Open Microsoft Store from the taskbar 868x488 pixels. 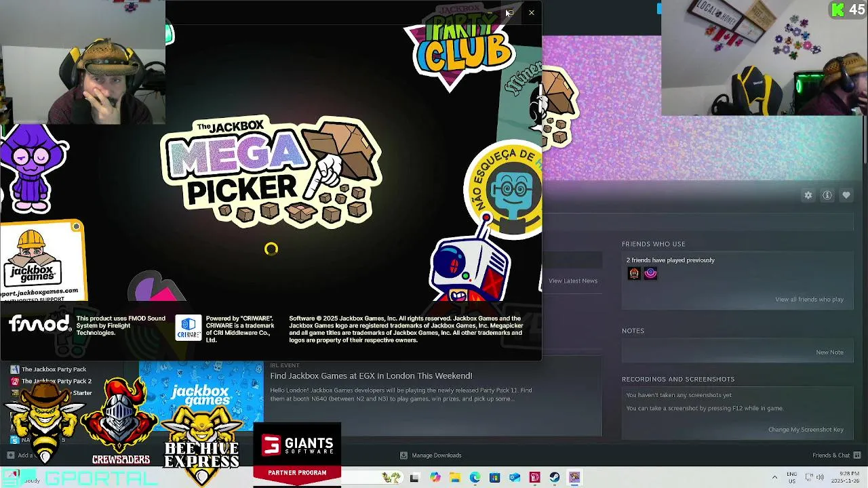(495, 478)
